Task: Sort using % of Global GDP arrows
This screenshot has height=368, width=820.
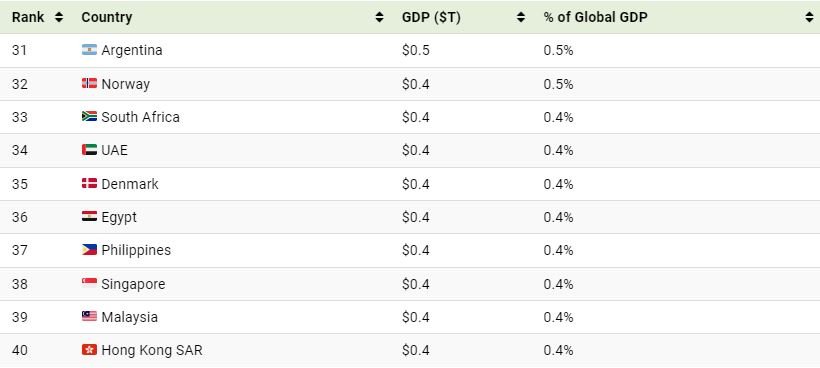Action: coord(810,17)
